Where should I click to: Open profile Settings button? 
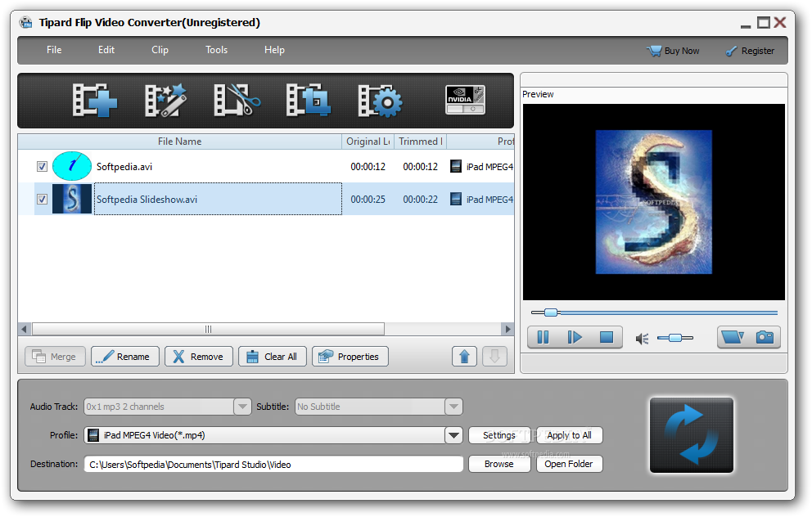(x=499, y=435)
